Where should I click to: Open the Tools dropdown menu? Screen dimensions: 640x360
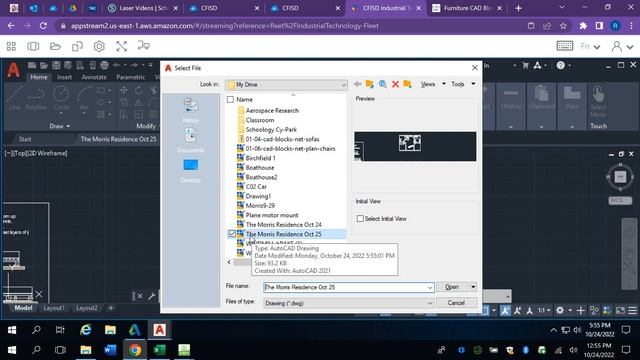463,84
